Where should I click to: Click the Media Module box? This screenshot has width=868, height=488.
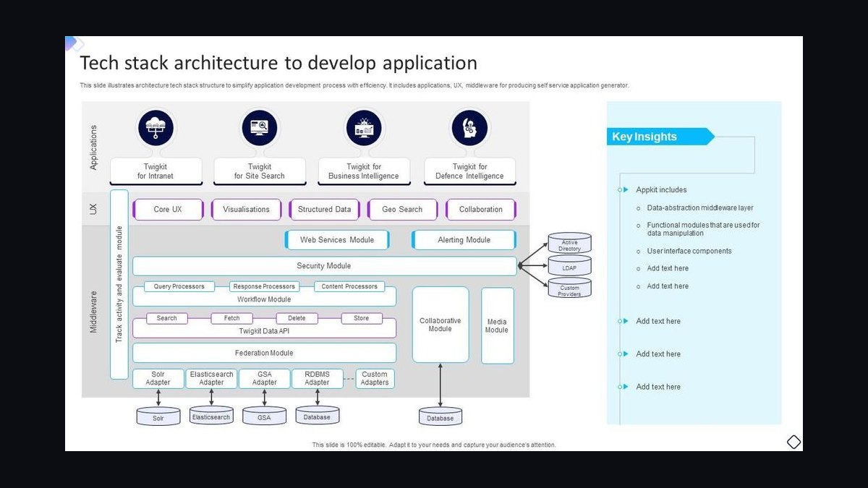coord(497,325)
